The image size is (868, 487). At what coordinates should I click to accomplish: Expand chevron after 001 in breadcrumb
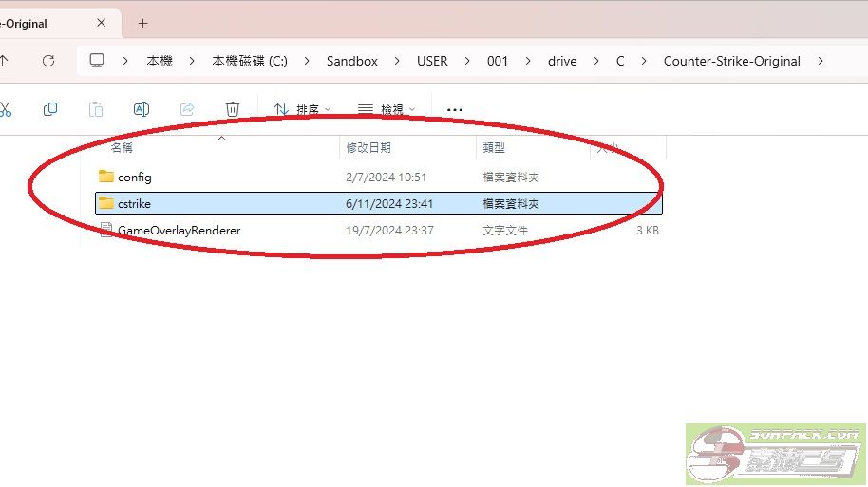tap(528, 61)
